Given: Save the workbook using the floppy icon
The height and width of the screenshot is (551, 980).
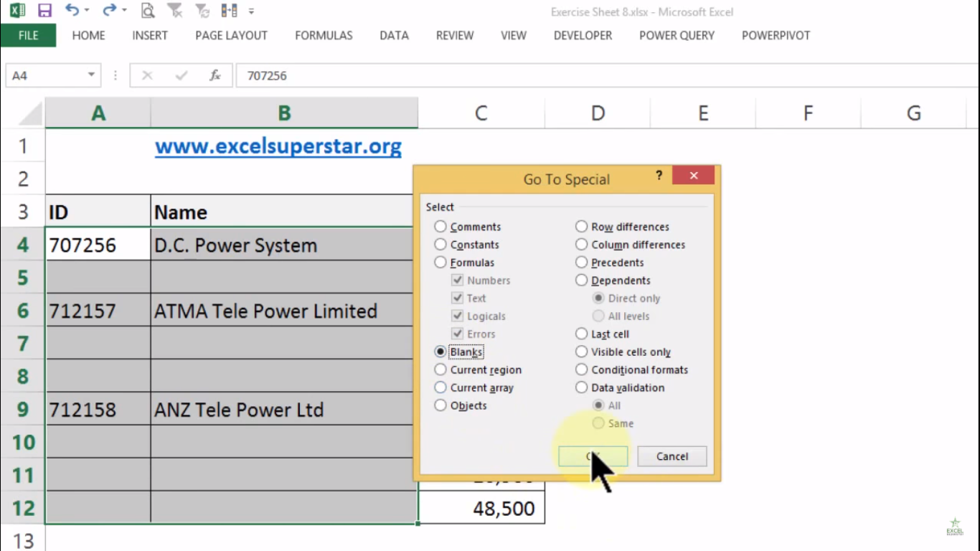Looking at the screenshot, I should (44, 11).
